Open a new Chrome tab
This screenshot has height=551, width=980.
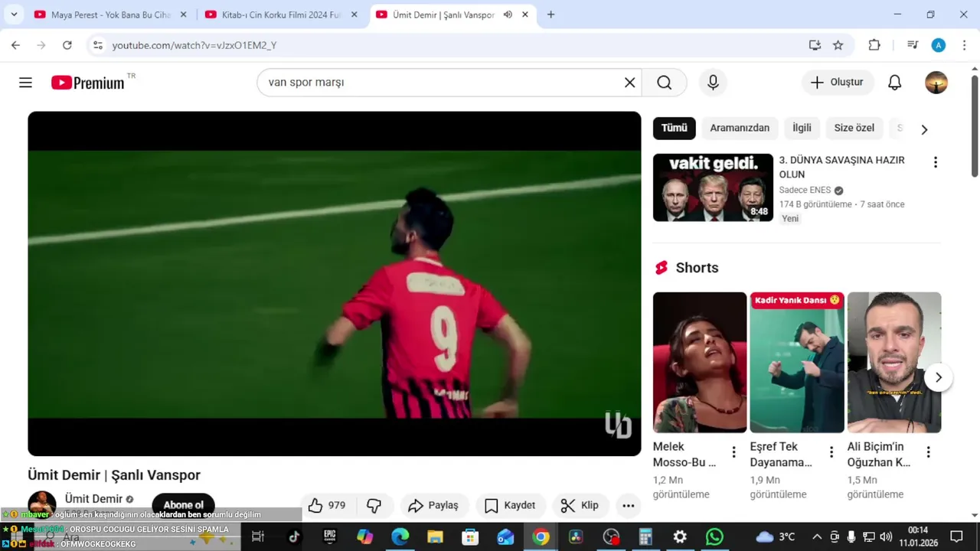click(x=550, y=15)
